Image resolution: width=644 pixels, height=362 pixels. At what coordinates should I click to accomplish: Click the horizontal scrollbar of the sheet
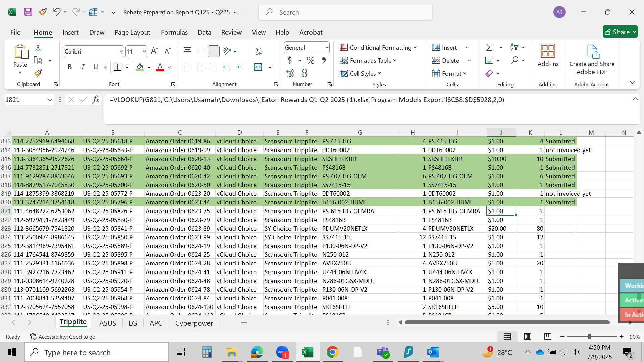coord(507,322)
